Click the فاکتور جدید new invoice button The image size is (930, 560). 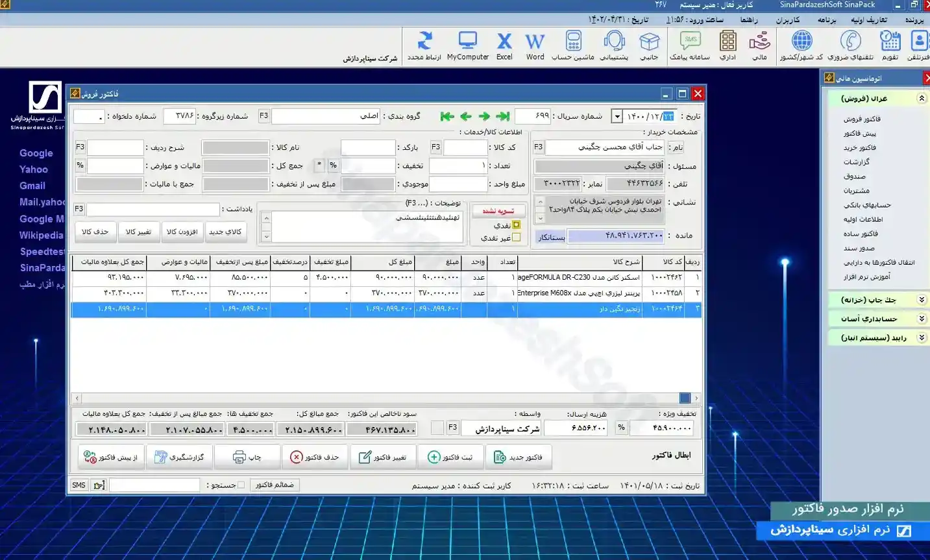(x=519, y=457)
